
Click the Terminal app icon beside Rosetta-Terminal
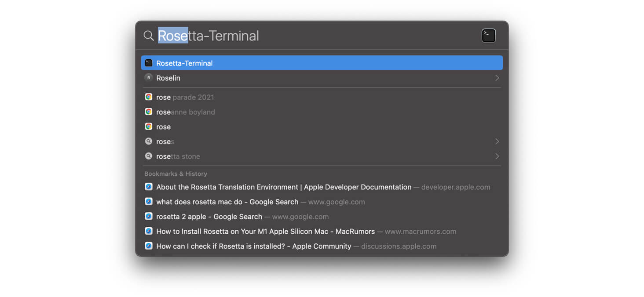coord(149,63)
